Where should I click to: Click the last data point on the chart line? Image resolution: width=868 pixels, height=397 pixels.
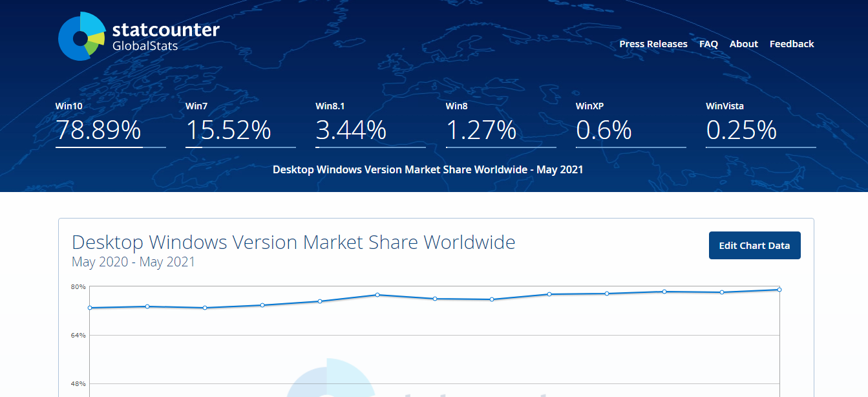[779, 290]
